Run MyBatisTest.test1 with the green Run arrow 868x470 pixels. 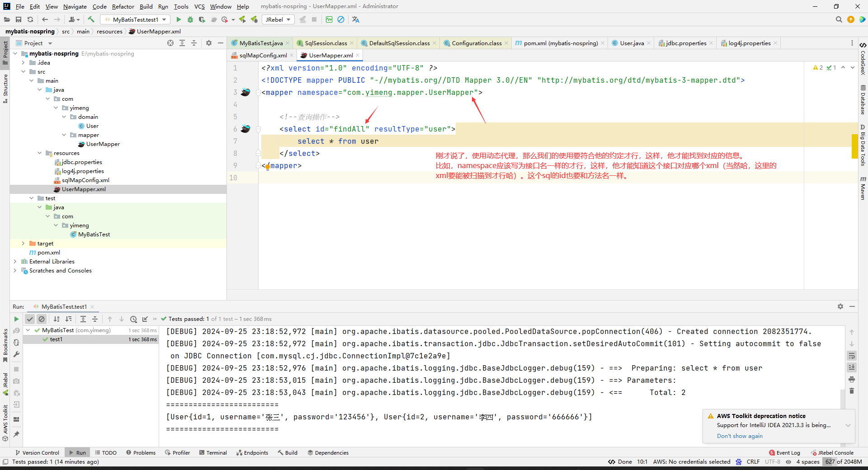click(x=179, y=19)
